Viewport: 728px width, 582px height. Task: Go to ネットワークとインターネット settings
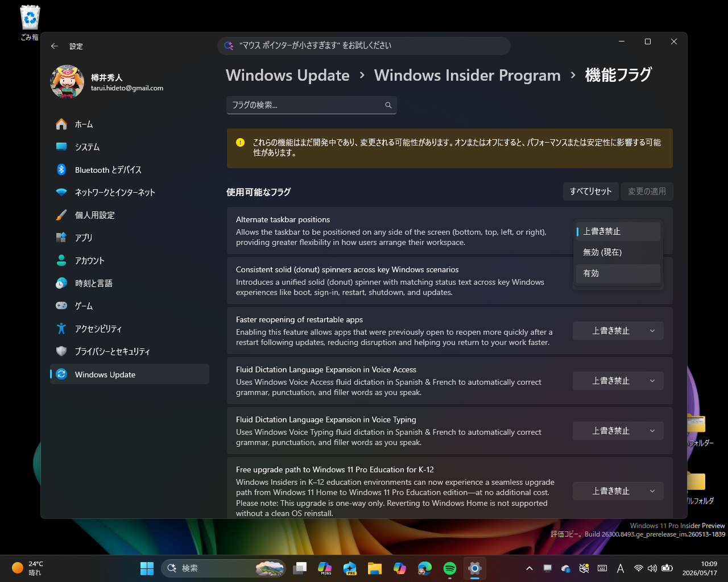click(x=130, y=192)
